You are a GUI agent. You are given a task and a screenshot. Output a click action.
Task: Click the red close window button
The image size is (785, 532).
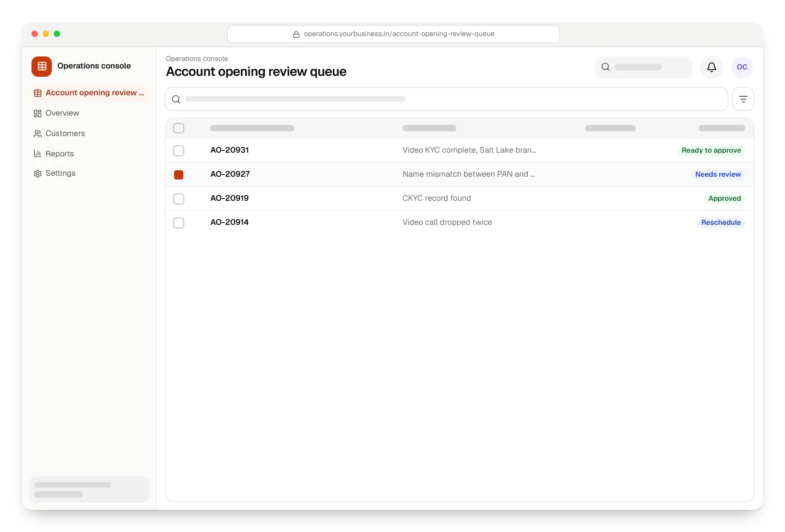click(x=35, y=34)
